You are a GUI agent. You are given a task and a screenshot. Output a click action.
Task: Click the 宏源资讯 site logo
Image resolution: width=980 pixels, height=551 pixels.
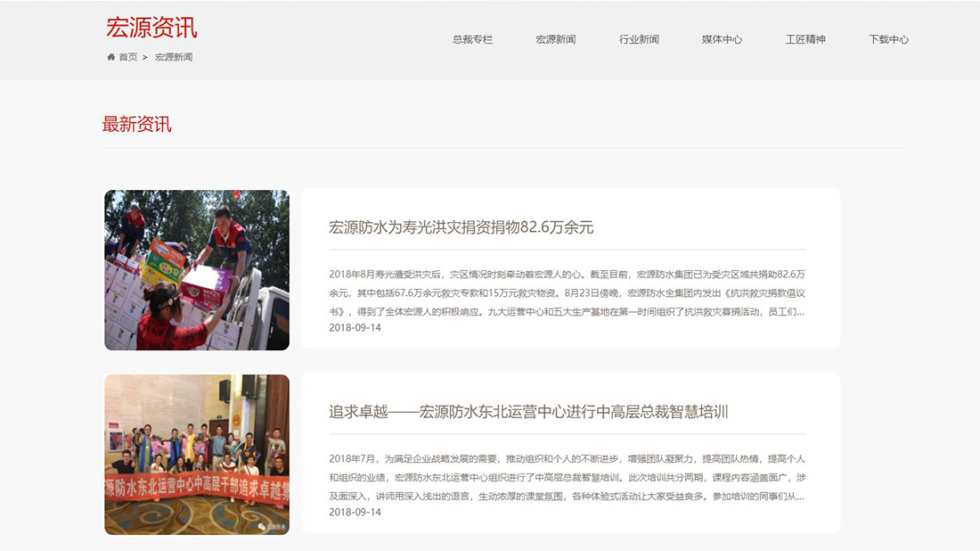click(153, 28)
